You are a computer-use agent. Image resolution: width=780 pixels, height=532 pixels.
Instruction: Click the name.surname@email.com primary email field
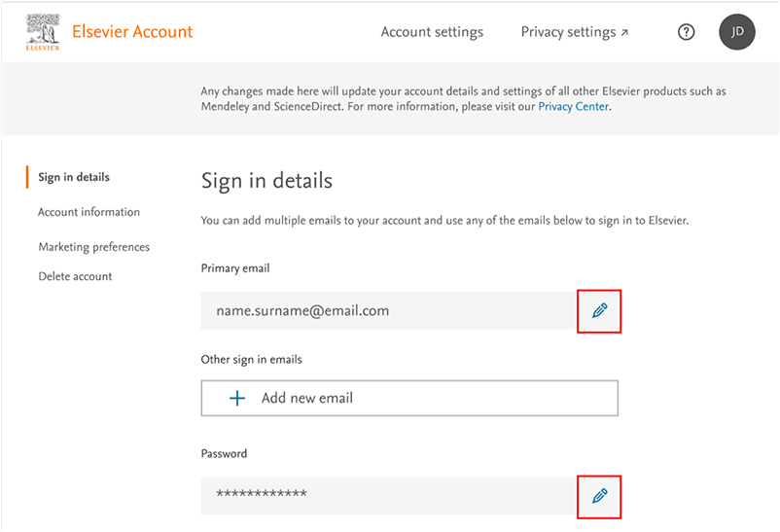387,311
